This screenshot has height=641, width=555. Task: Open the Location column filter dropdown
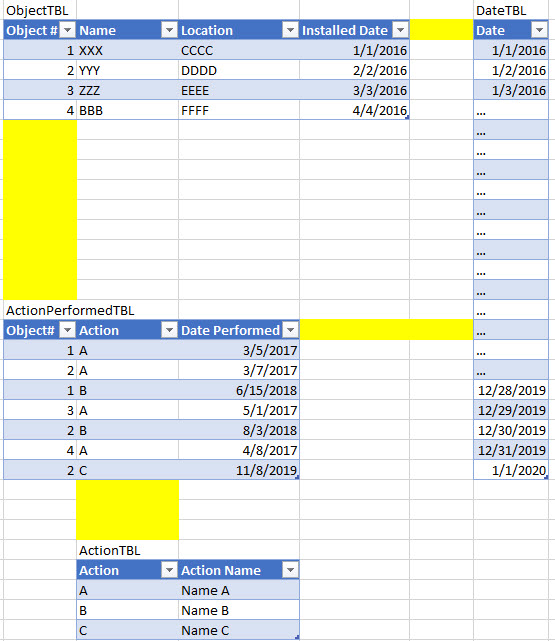(x=290, y=30)
